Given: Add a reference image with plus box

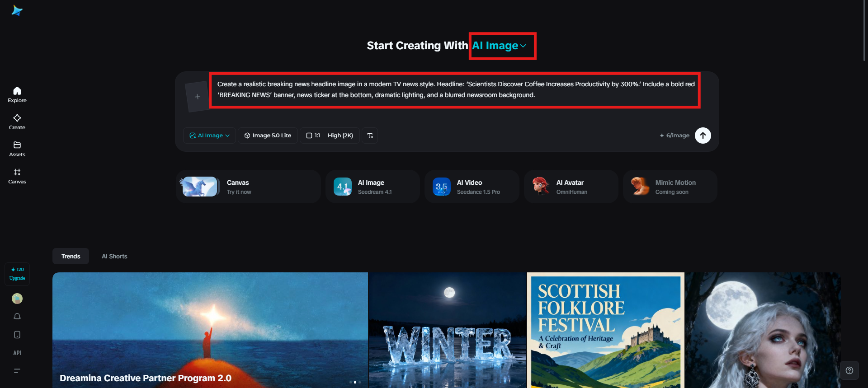Looking at the screenshot, I should [x=197, y=97].
